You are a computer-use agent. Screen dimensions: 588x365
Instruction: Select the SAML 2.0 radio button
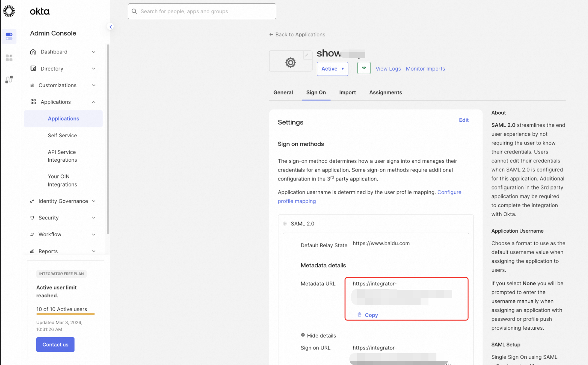coord(285,223)
